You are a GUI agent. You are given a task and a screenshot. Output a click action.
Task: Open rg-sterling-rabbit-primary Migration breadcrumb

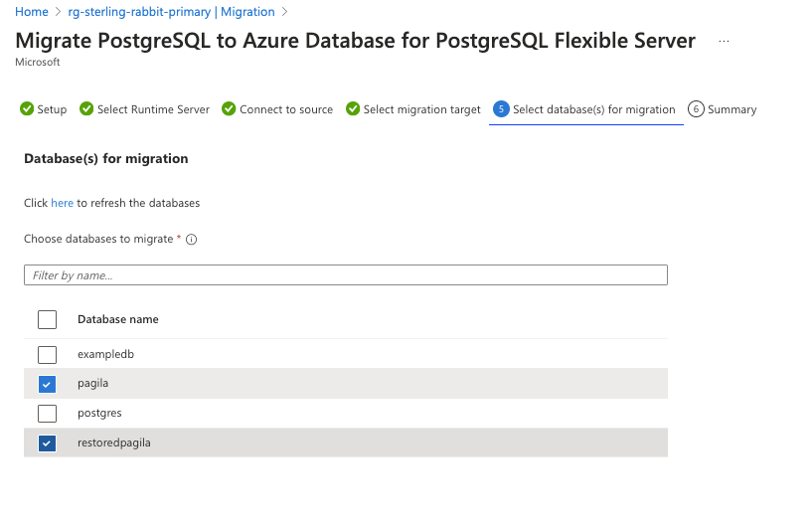(171, 12)
